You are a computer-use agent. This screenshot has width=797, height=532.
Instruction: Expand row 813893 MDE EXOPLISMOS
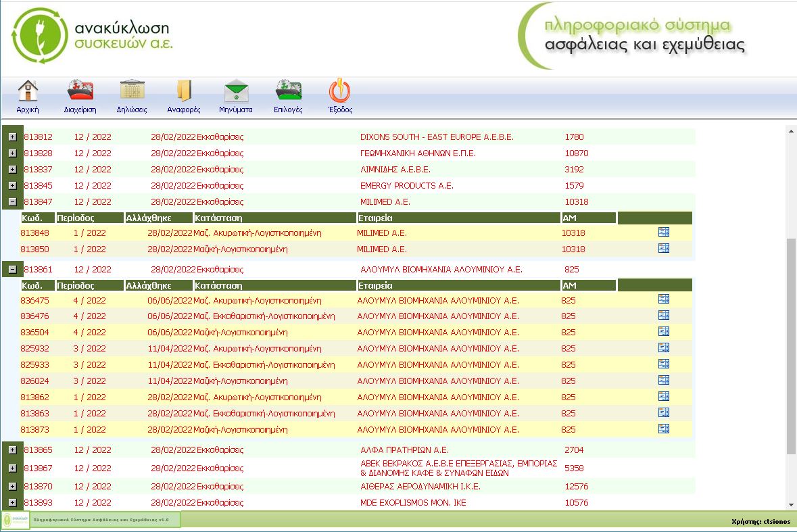(13, 503)
